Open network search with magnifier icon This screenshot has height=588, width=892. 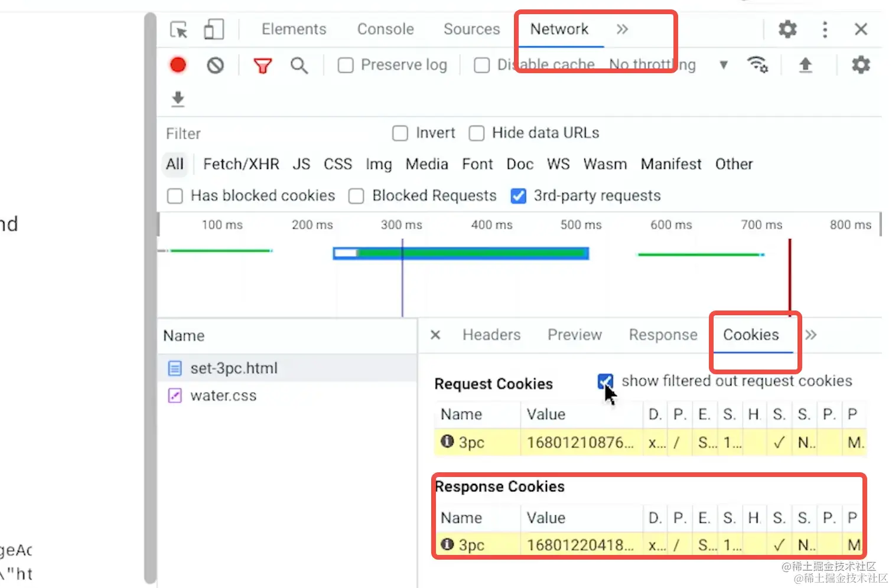click(x=299, y=66)
